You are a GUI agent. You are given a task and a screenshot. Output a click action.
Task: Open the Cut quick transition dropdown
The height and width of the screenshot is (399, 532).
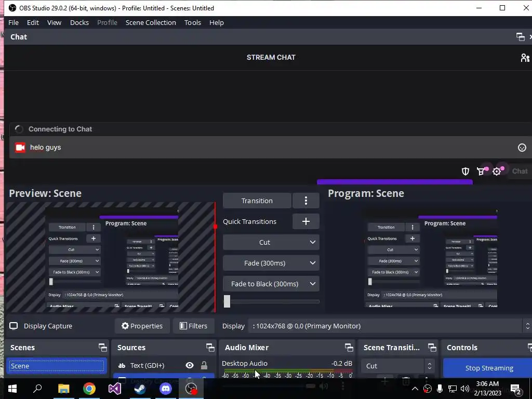click(x=271, y=242)
